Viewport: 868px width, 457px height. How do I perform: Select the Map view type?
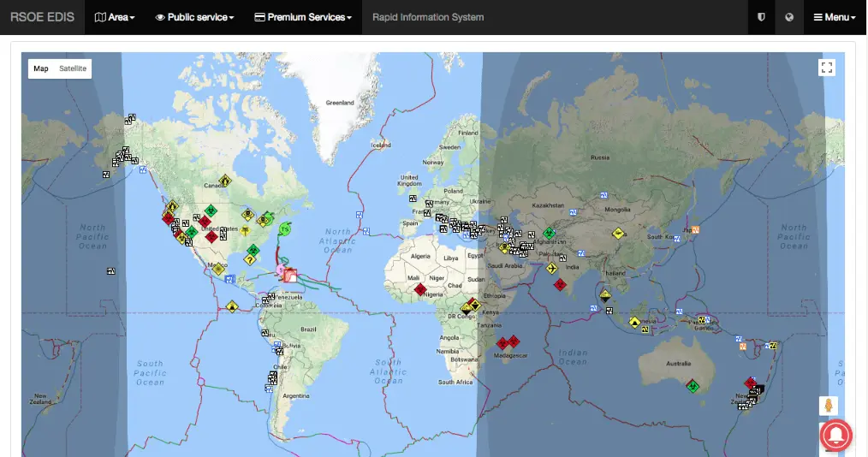[41, 68]
